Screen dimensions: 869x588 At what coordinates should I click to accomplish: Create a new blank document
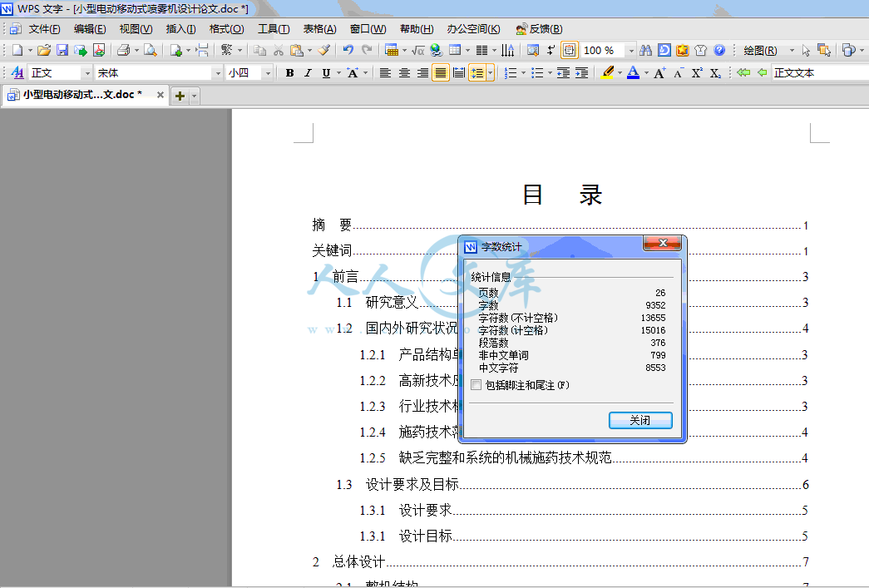(17, 51)
